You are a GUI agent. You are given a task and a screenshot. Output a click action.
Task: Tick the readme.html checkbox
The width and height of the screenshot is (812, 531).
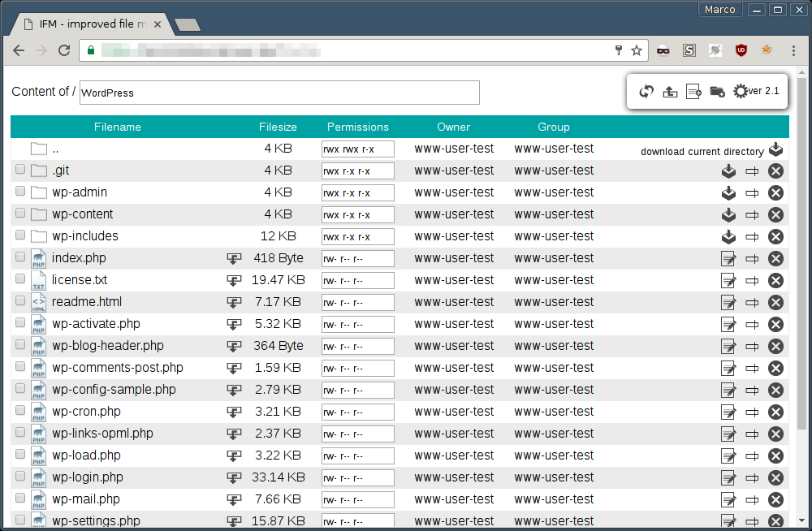pyautogui.click(x=20, y=300)
